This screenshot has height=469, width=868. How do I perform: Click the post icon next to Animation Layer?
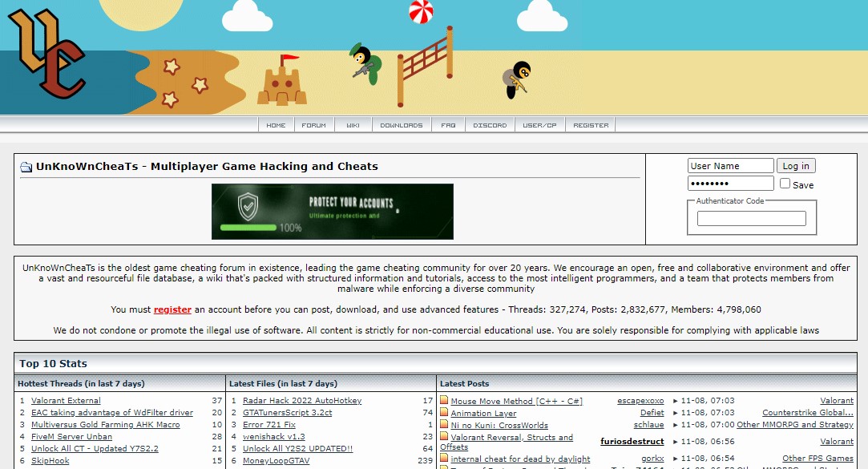click(x=444, y=412)
